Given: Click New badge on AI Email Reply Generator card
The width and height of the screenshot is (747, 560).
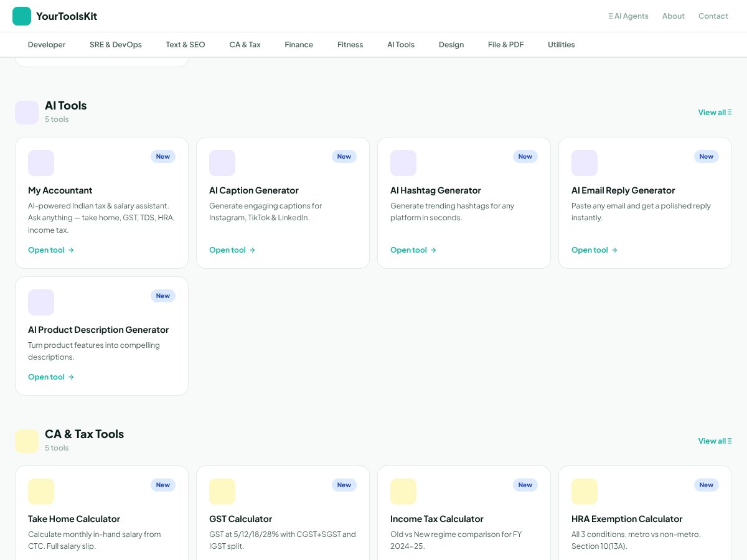Looking at the screenshot, I should pyautogui.click(x=707, y=157).
